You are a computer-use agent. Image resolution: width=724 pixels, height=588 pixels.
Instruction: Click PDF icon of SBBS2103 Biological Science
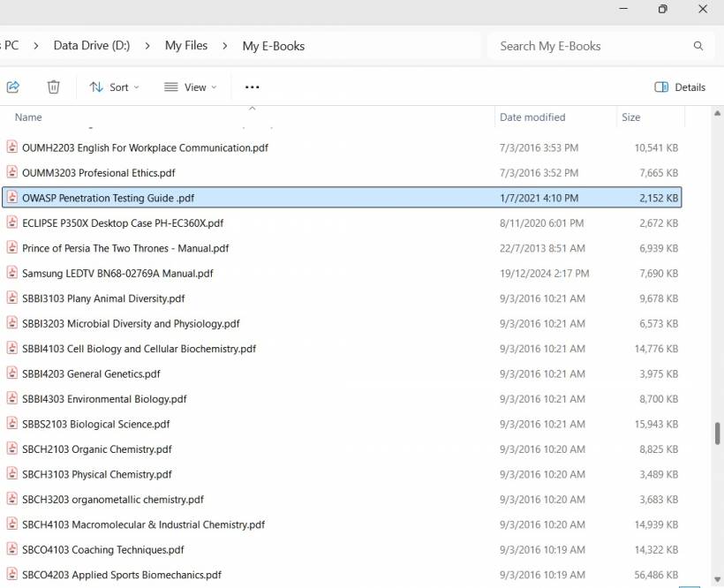pos(12,423)
